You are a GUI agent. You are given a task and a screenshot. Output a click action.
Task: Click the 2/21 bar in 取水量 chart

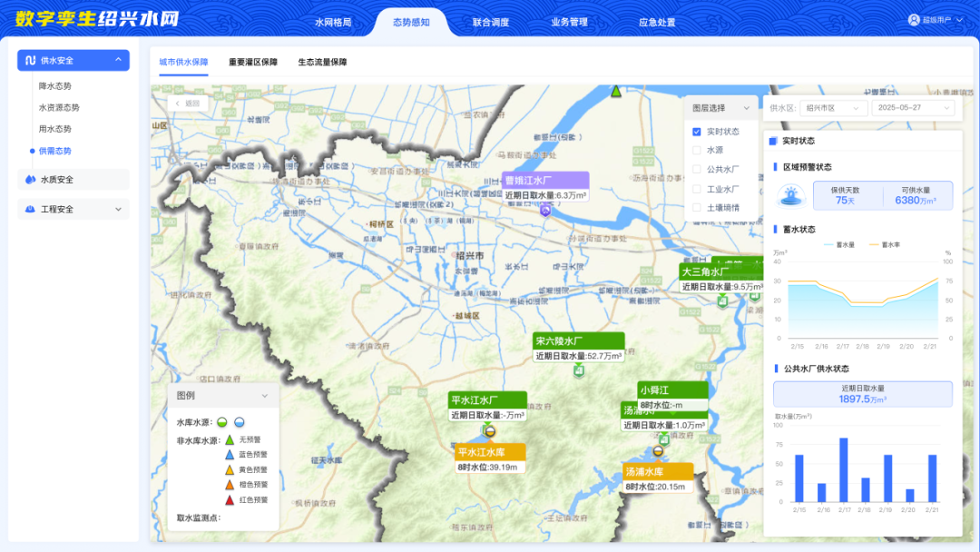(x=932, y=478)
